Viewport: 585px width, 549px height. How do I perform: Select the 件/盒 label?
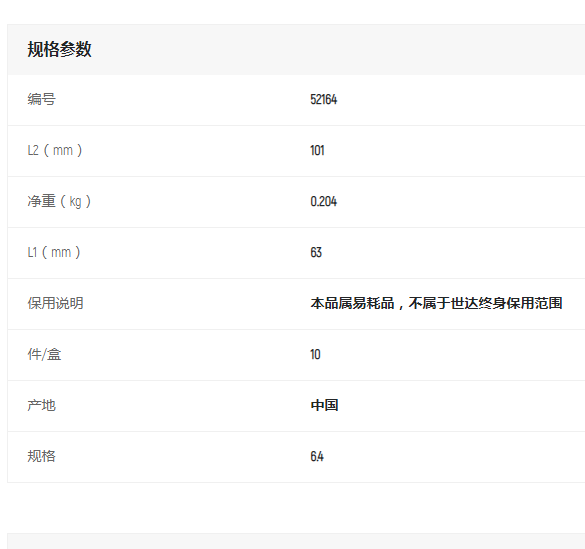click(44, 354)
